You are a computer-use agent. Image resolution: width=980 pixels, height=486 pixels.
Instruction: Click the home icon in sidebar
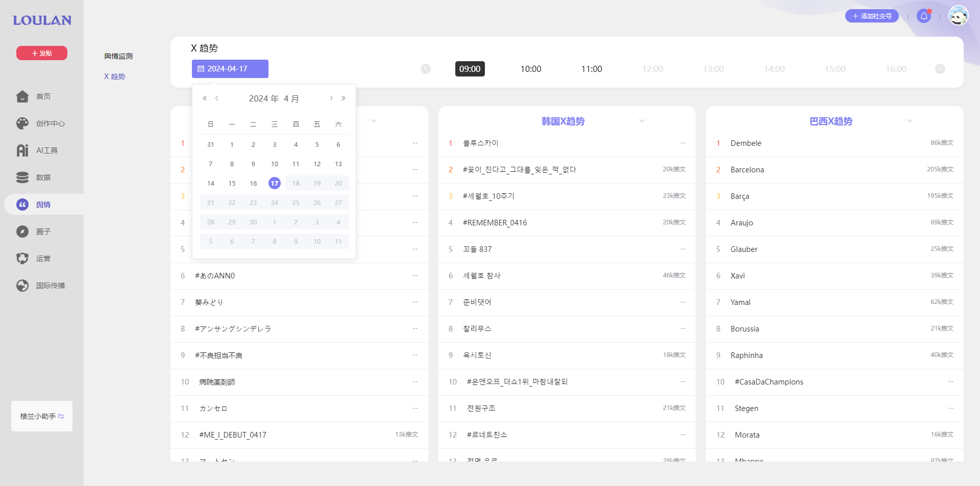(22, 96)
